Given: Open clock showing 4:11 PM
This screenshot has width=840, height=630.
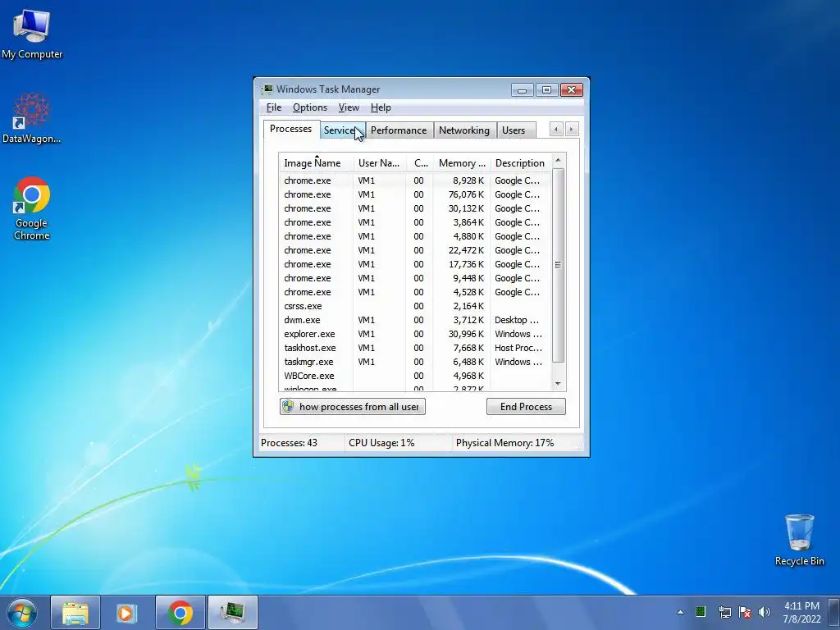Looking at the screenshot, I should point(801,612).
